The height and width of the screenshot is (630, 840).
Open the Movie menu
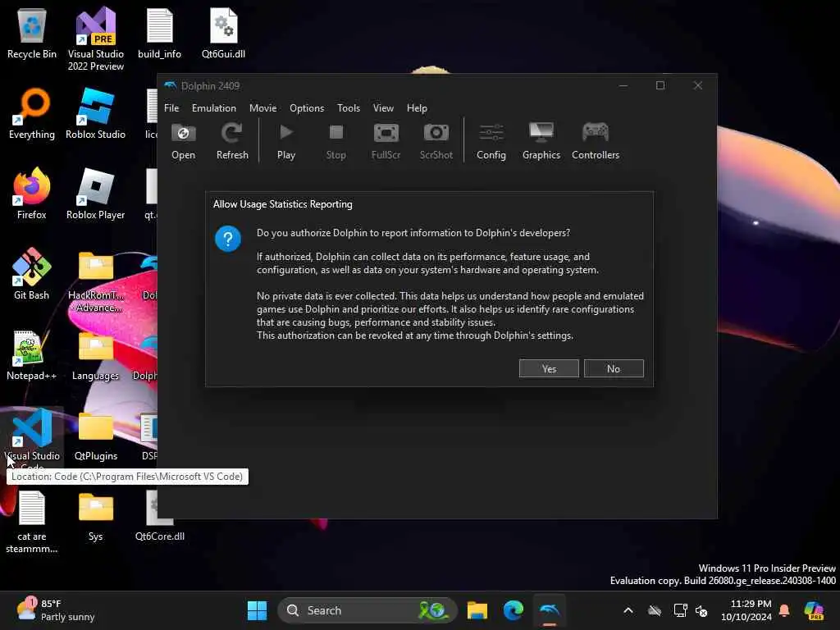click(x=263, y=108)
